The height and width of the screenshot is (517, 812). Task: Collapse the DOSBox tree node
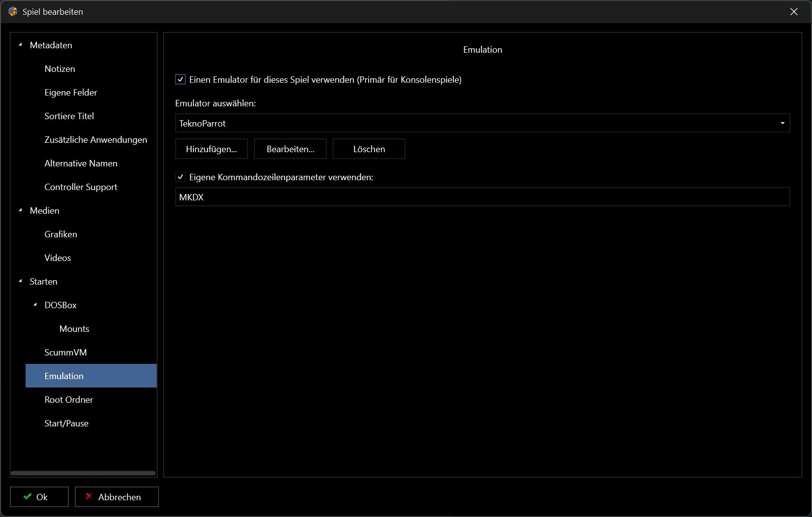pyautogui.click(x=35, y=305)
